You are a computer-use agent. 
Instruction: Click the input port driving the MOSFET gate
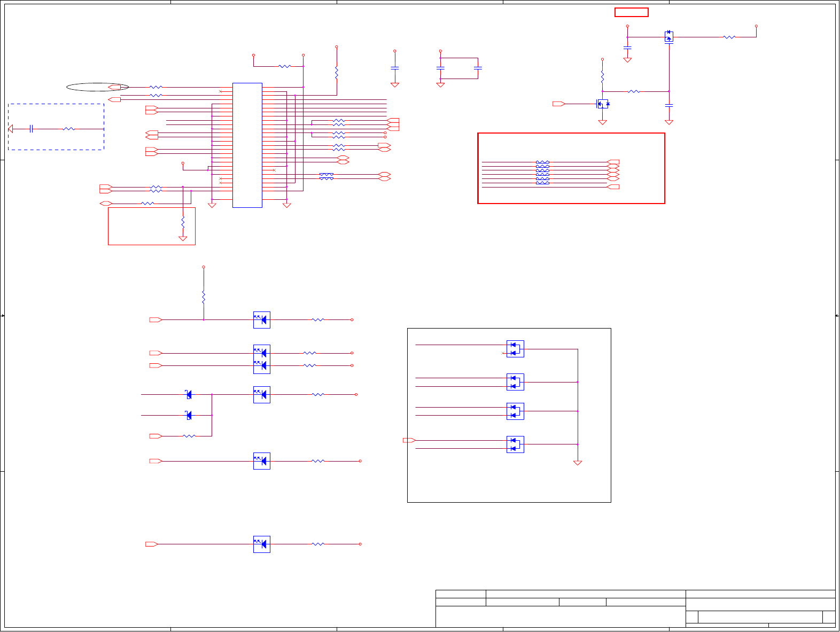point(559,104)
